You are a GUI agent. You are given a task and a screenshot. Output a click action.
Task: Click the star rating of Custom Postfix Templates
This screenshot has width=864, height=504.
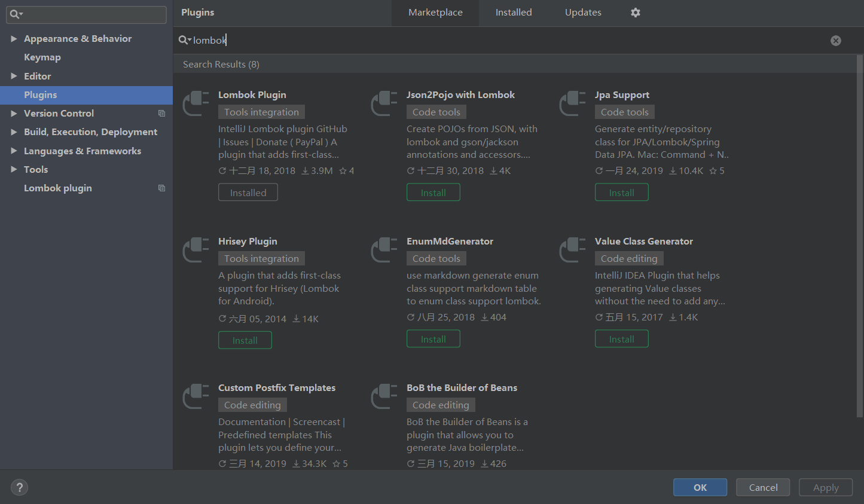point(340,464)
